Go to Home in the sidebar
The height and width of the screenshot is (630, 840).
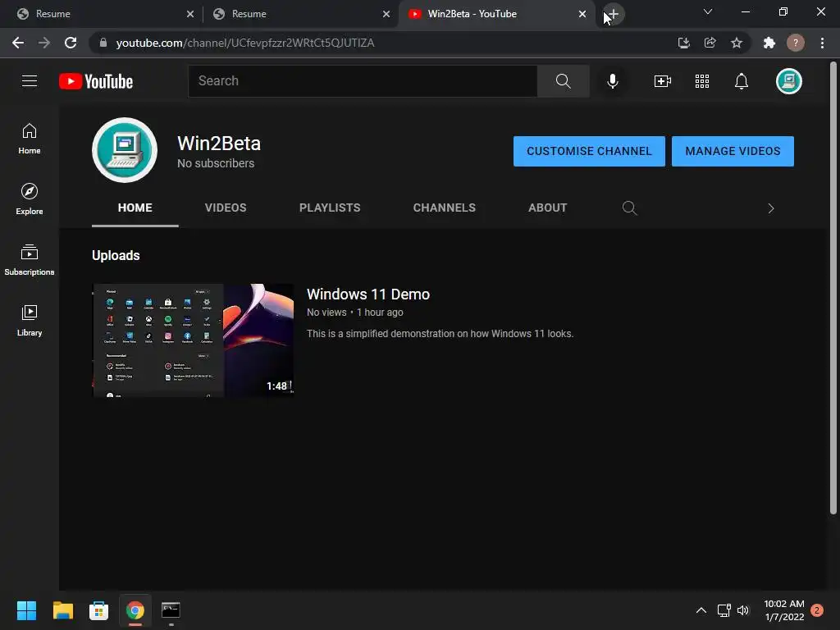point(30,139)
